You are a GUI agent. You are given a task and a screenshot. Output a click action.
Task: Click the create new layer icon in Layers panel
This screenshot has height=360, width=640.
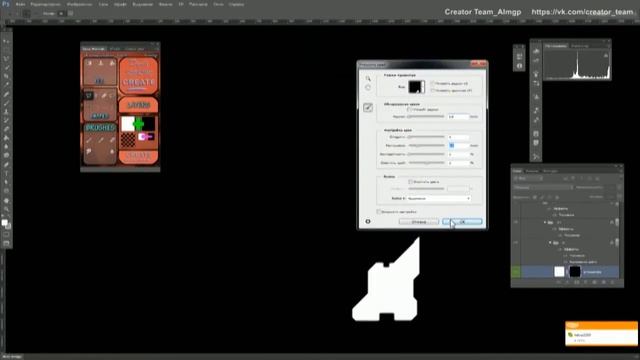(x=603, y=282)
